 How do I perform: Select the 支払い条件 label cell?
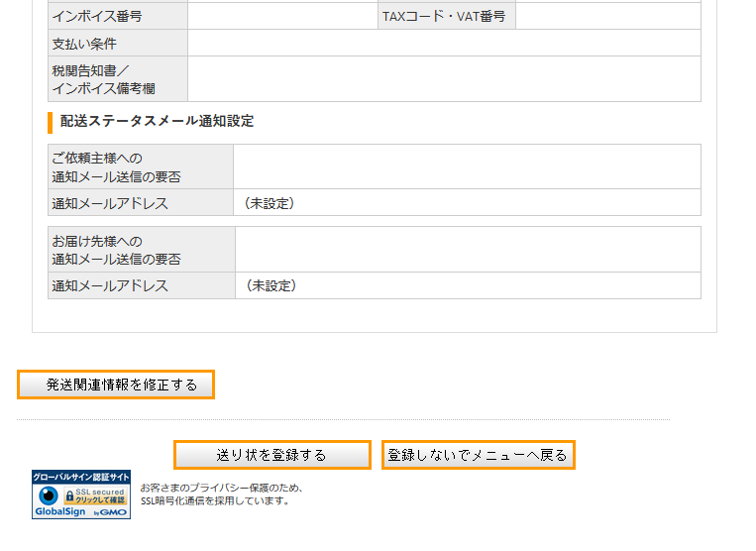pyautogui.click(x=118, y=44)
